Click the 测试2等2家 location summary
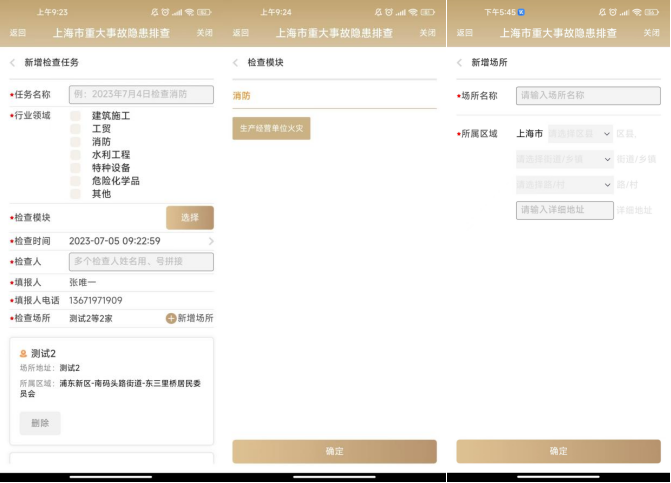 coord(91,318)
